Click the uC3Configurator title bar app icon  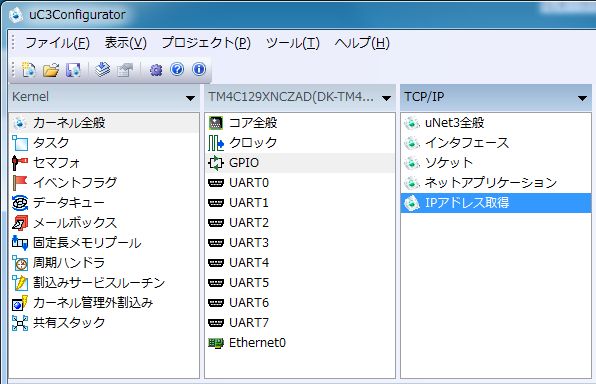(x=16, y=15)
